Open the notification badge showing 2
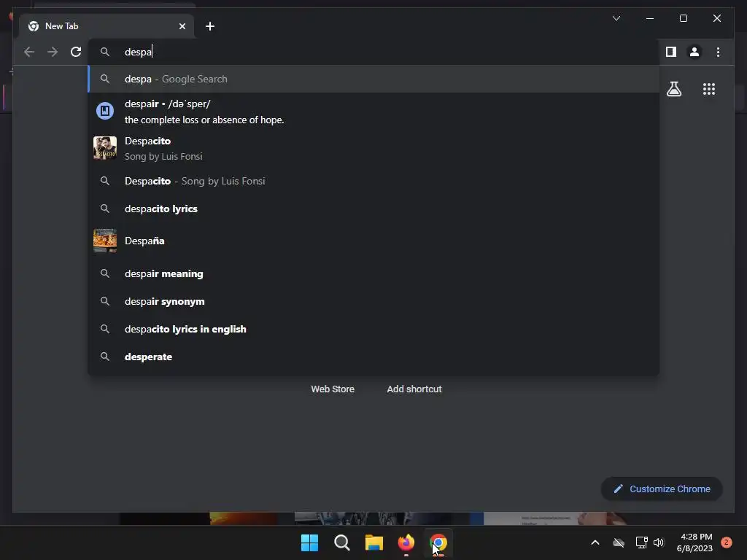Viewport: 747px width, 560px height. pyautogui.click(x=727, y=542)
